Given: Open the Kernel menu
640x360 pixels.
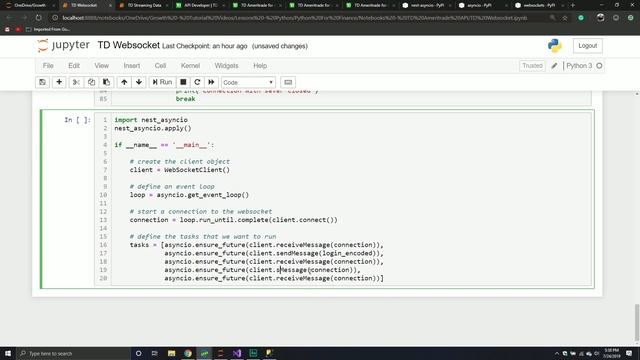Looking at the screenshot, I should tap(190, 66).
